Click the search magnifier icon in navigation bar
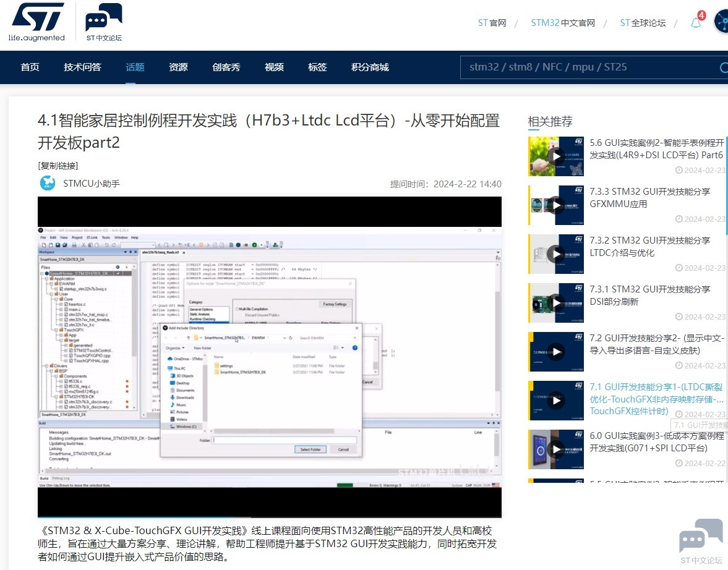The width and height of the screenshot is (728, 570). click(723, 68)
